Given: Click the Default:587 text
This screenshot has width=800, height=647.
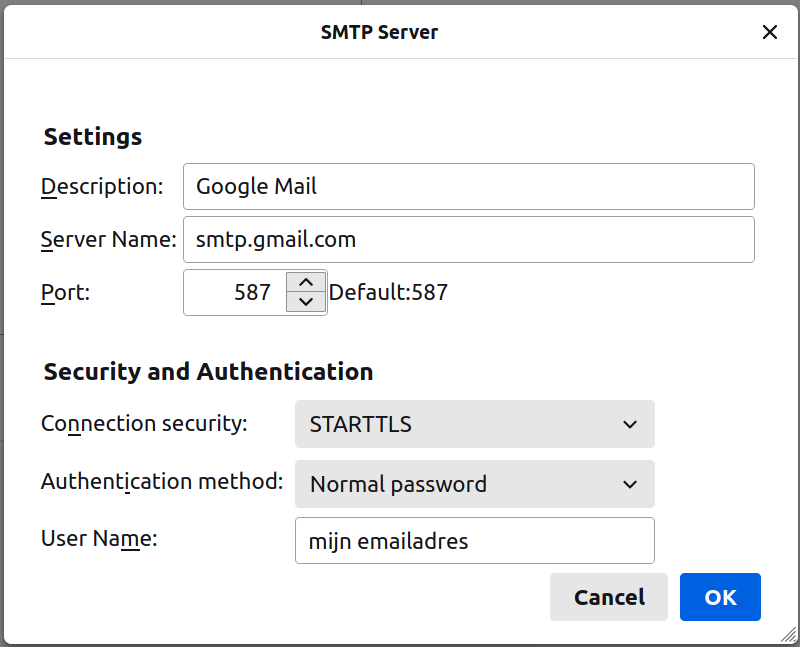Looking at the screenshot, I should (x=388, y=292).
